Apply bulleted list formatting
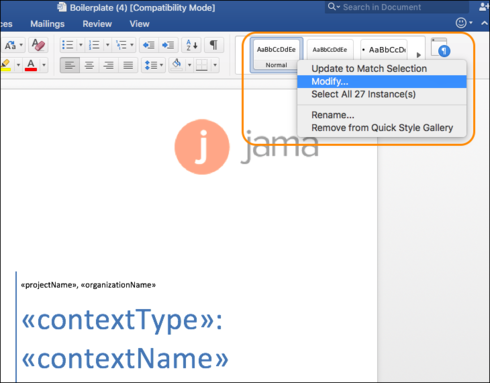490x383 pixels. click(x=68, y=45)
